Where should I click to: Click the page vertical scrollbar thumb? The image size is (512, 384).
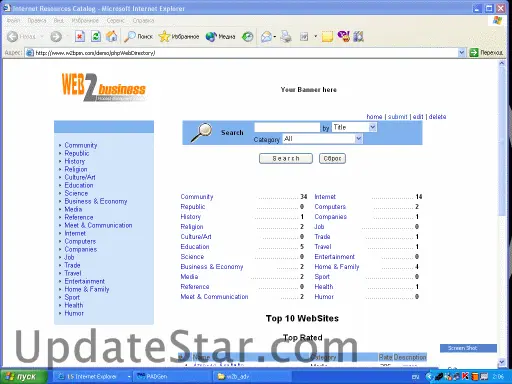pyautogui.click(x=502, y=142)
